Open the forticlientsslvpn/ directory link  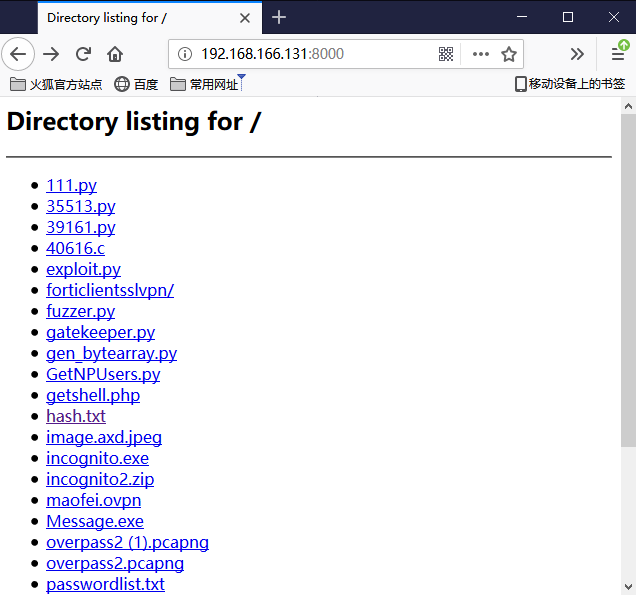tap(110, 290)
